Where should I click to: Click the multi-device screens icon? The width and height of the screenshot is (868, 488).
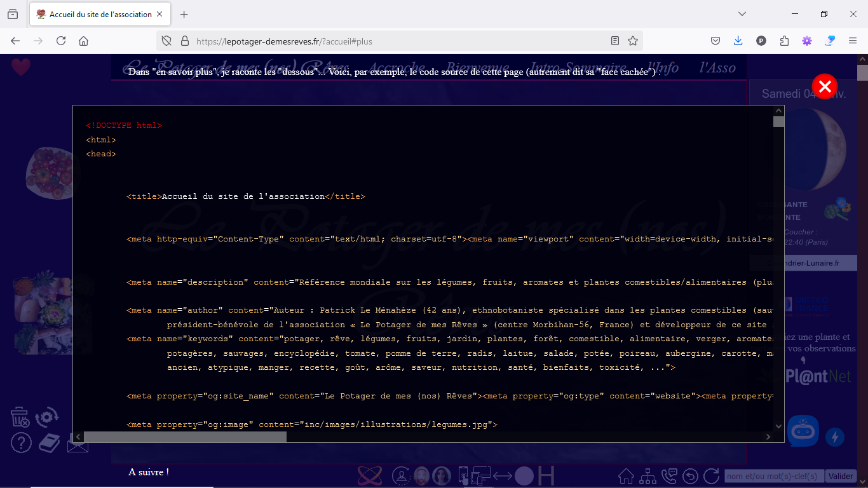point(480,475)
